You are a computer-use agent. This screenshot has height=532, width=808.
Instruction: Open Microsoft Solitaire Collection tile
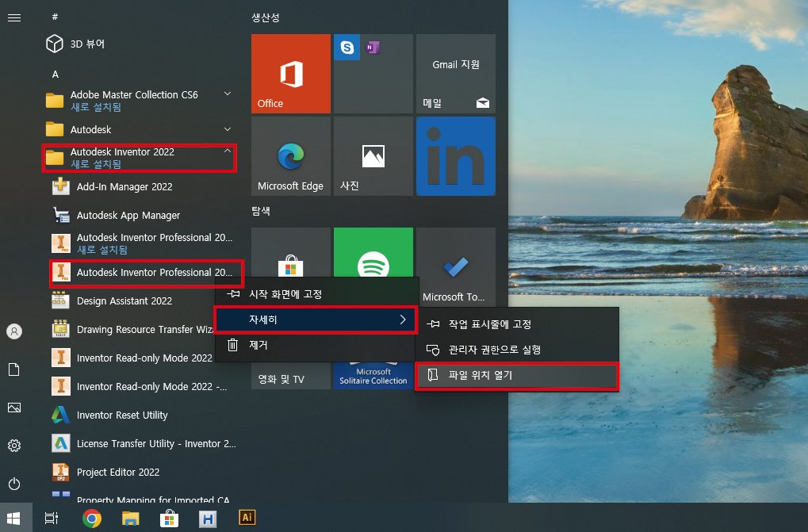[x=373, y=376]
